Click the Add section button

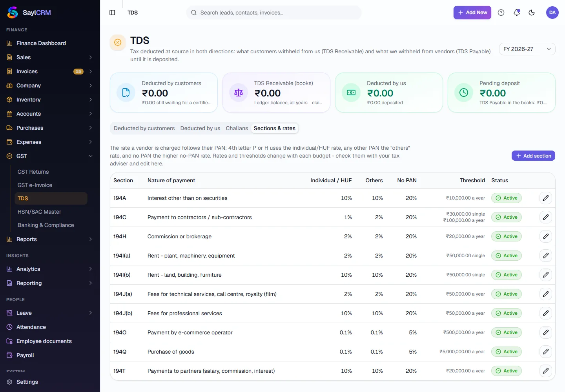(533, 156)
